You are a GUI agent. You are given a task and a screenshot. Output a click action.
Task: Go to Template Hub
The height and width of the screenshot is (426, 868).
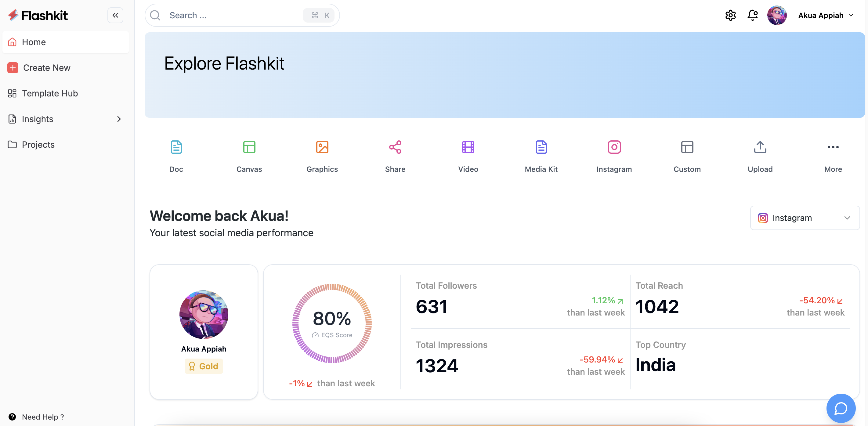coord(65,93)
